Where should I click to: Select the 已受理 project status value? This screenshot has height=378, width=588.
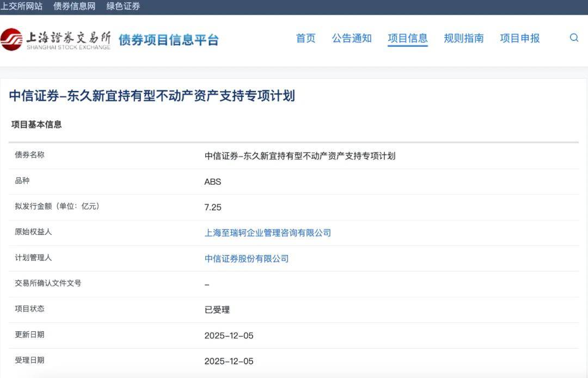[217, 309]
